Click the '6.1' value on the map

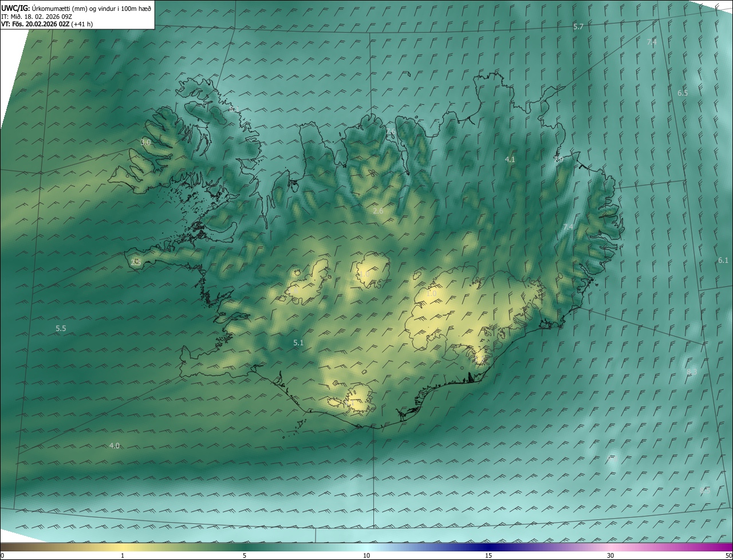click(723, 260)
